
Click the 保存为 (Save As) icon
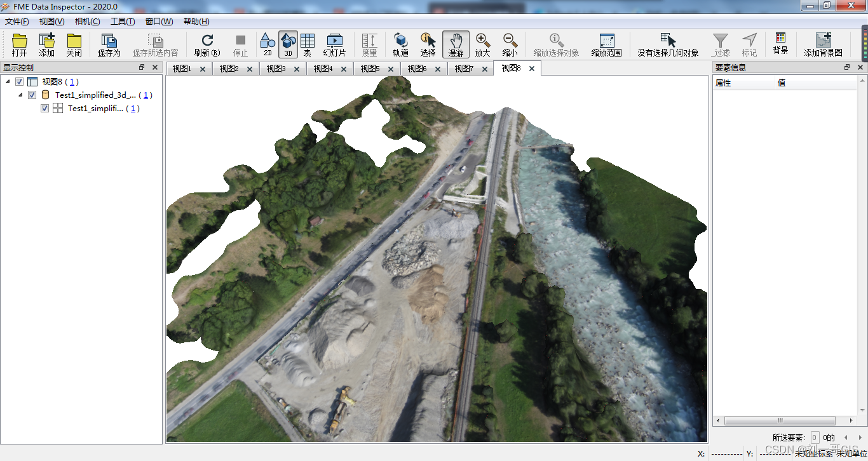(109, 45)
